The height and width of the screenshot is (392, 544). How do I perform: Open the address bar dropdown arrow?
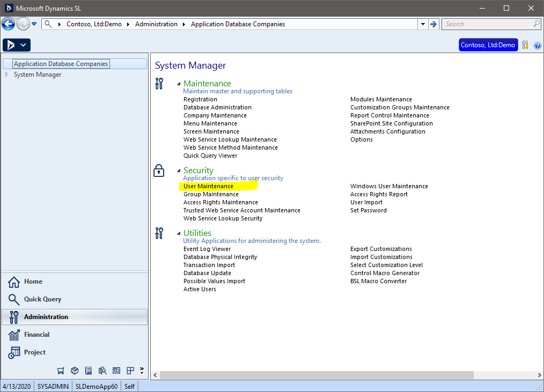coord(423,24)
